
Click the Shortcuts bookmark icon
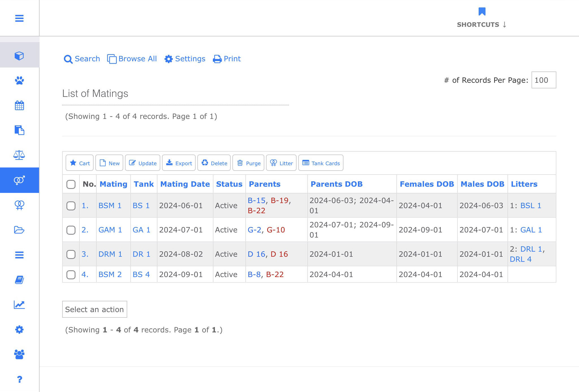[482, 12]
